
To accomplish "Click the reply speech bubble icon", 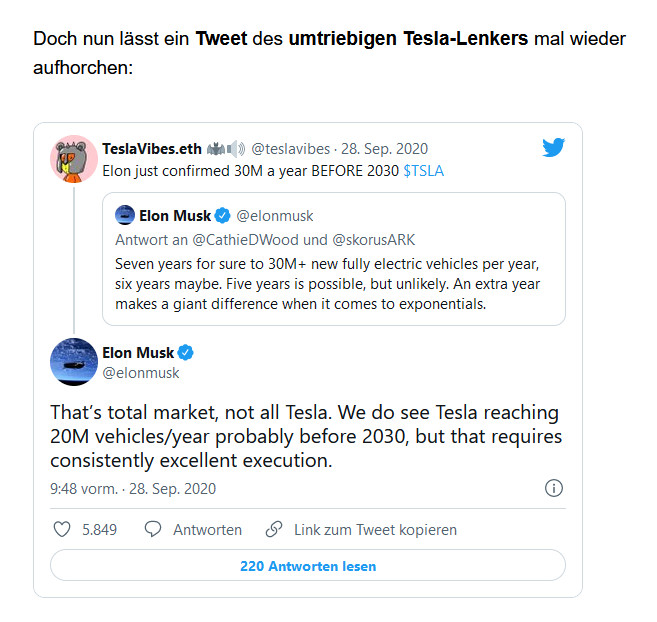I will pos(153,529).
